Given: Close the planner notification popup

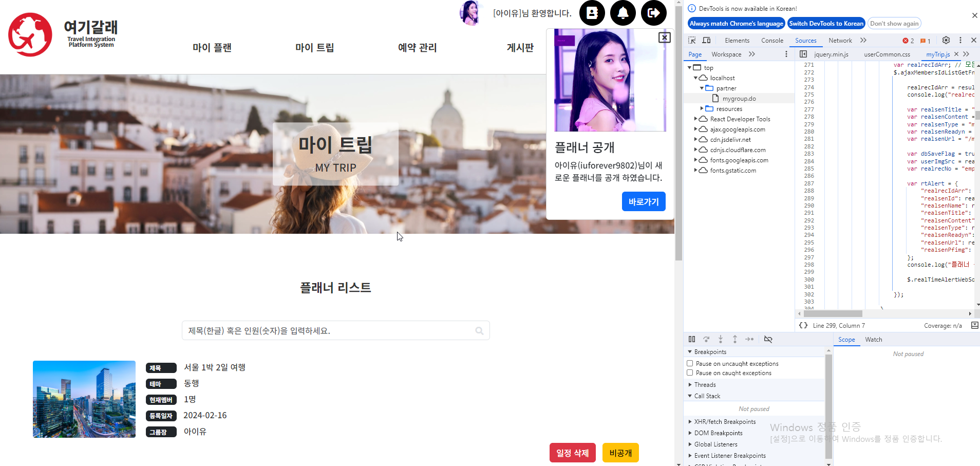Looking at the screenshot, I should [x=665, y=37].
